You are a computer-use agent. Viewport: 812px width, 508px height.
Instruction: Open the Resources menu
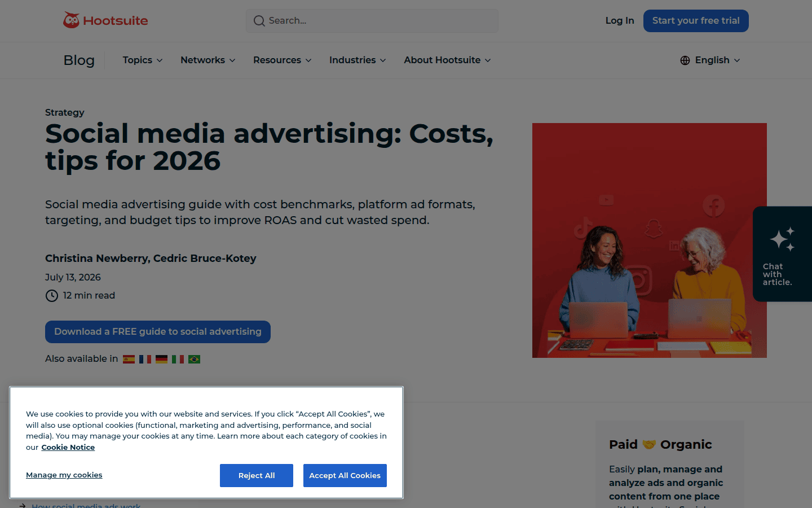283,60
